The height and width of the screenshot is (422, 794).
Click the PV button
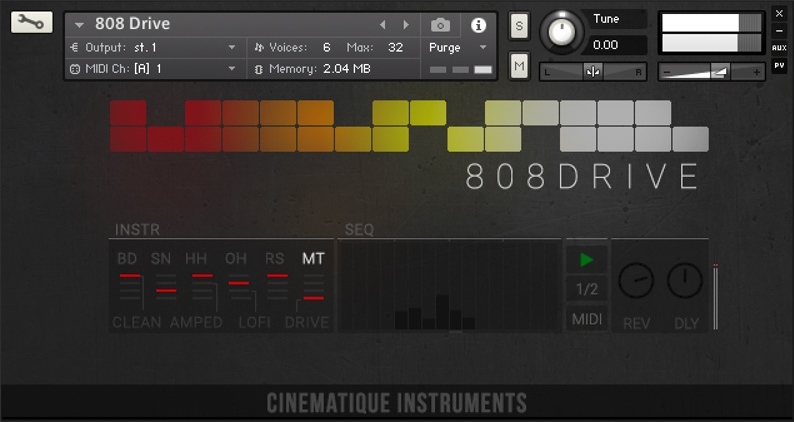pos(779,66)
